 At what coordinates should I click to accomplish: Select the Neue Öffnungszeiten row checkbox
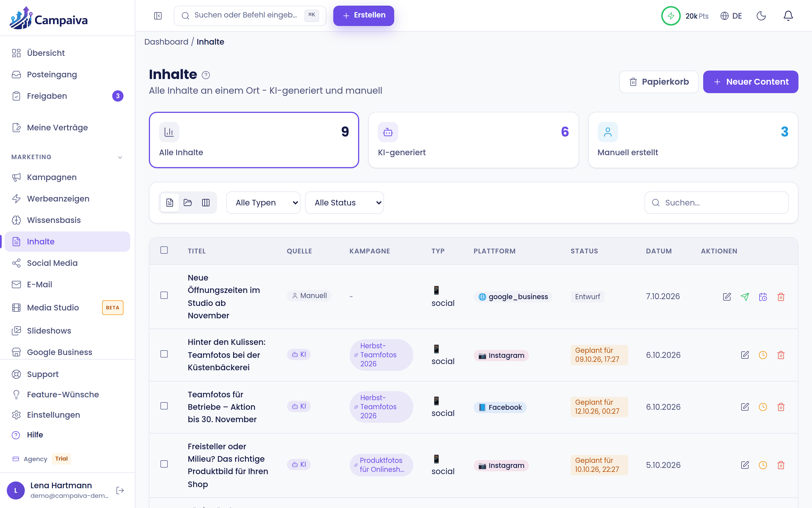pyautogui.click(x=164, y=295)
